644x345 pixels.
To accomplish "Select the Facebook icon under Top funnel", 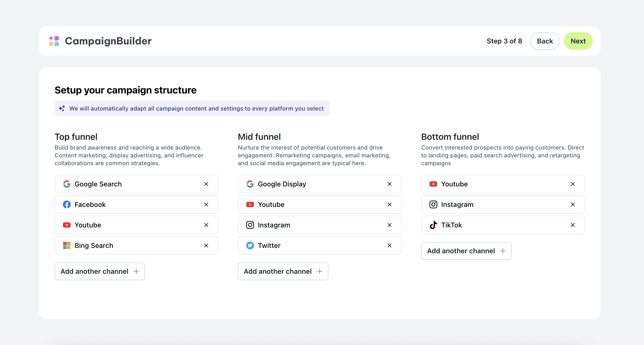I will tap(67, 204).
